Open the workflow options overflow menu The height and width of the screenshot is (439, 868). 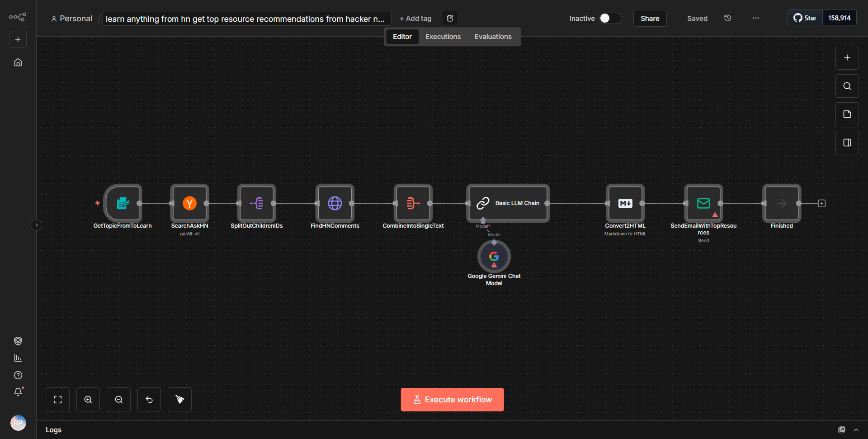pos(755,18)
